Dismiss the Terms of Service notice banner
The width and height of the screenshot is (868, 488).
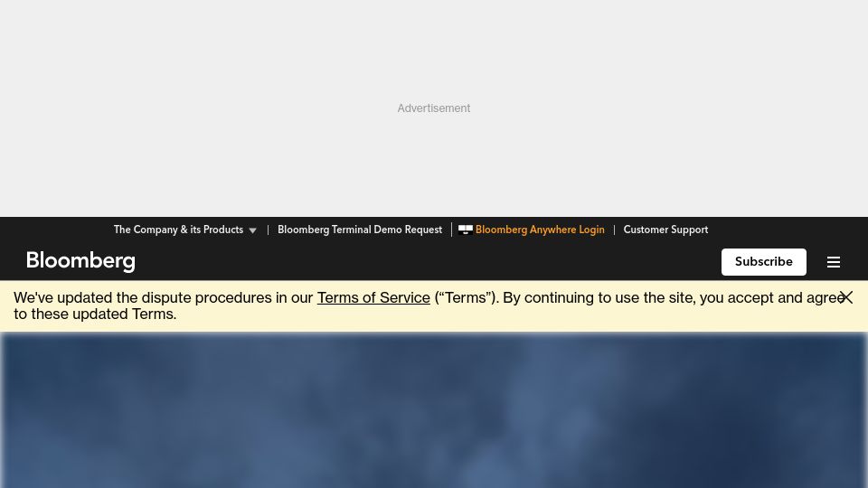pyautogui.click(x=846, y=297)
